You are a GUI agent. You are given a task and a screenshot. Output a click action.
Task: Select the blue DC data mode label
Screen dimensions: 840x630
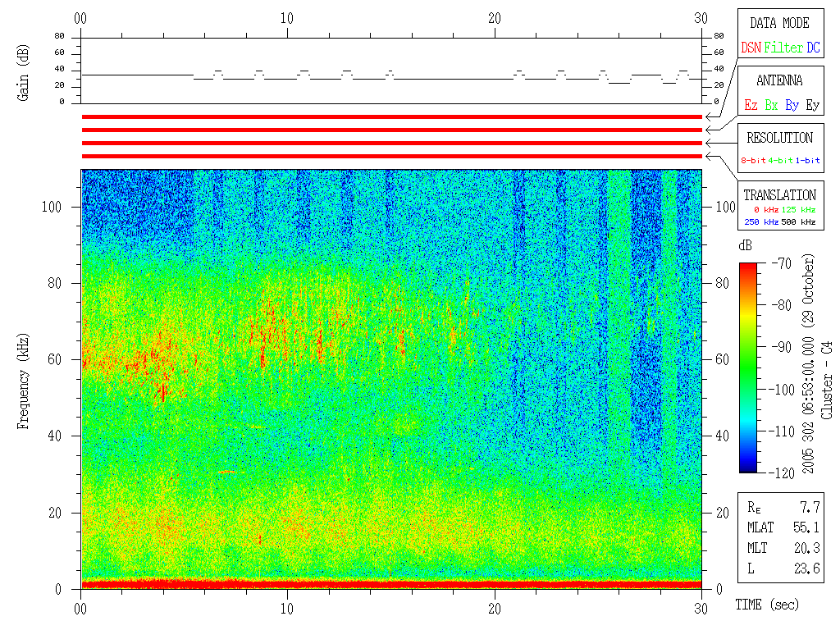[813, 48]
